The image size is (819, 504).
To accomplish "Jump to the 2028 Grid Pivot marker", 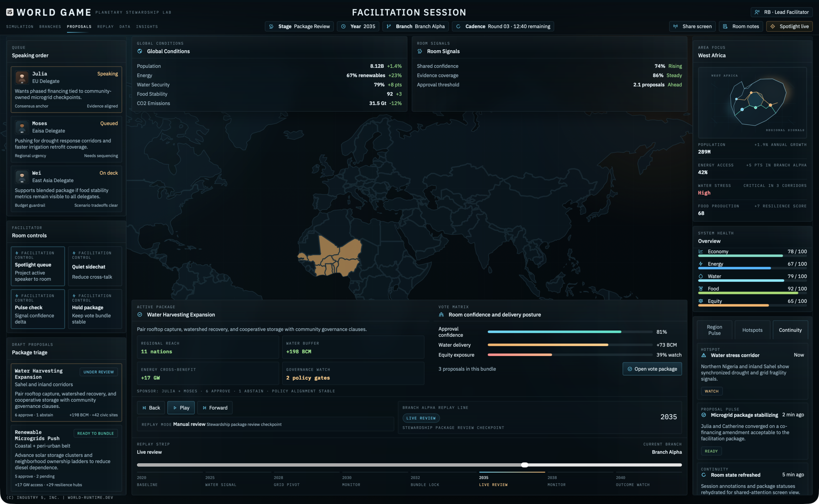I will (x=286, y=481).
